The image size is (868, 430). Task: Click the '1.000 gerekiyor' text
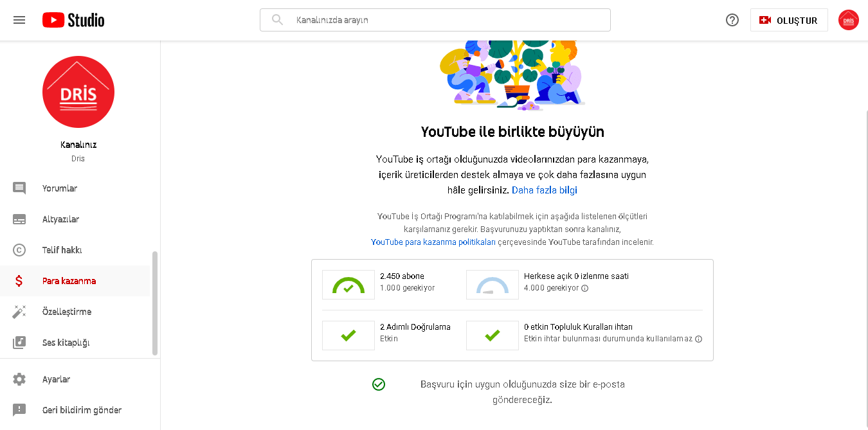(407, 288)
